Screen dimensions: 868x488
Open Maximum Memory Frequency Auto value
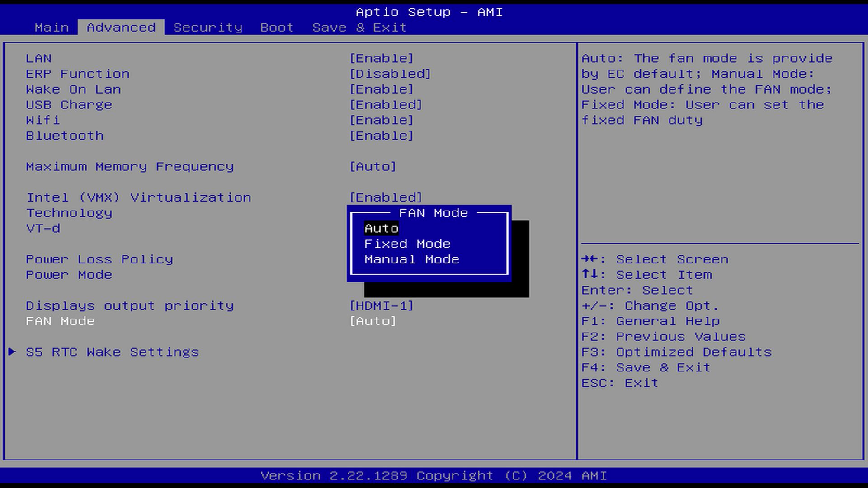point(373,167)
